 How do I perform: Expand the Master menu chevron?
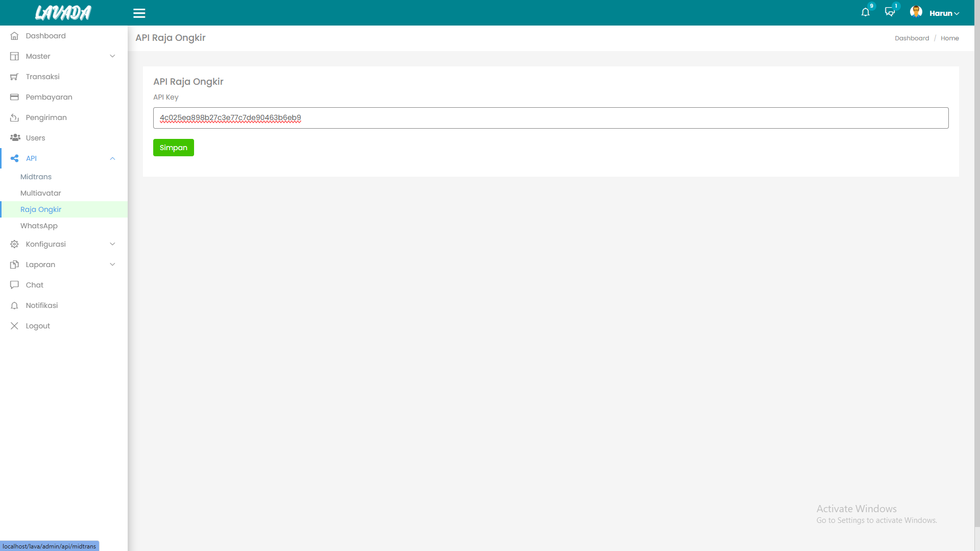(x=112, y=56)
